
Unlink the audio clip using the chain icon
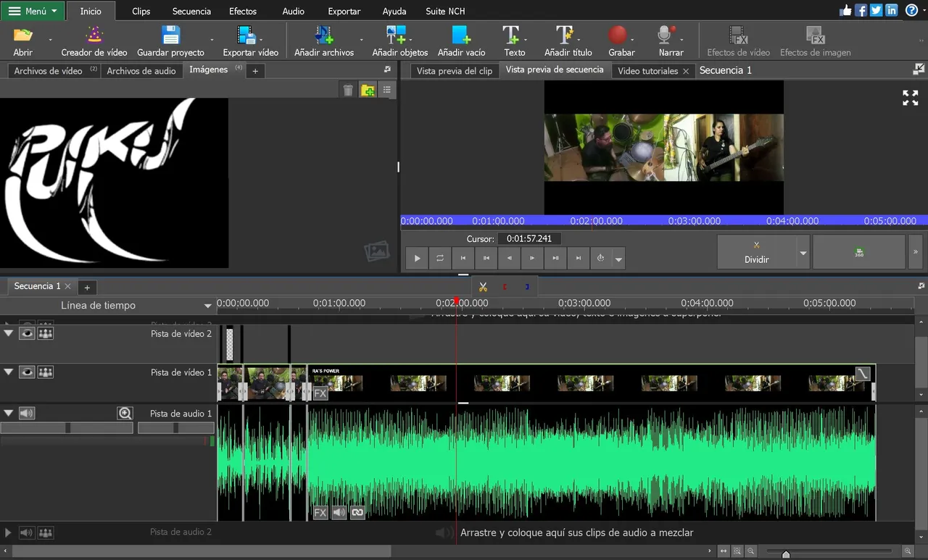click(x=357, y=512)
